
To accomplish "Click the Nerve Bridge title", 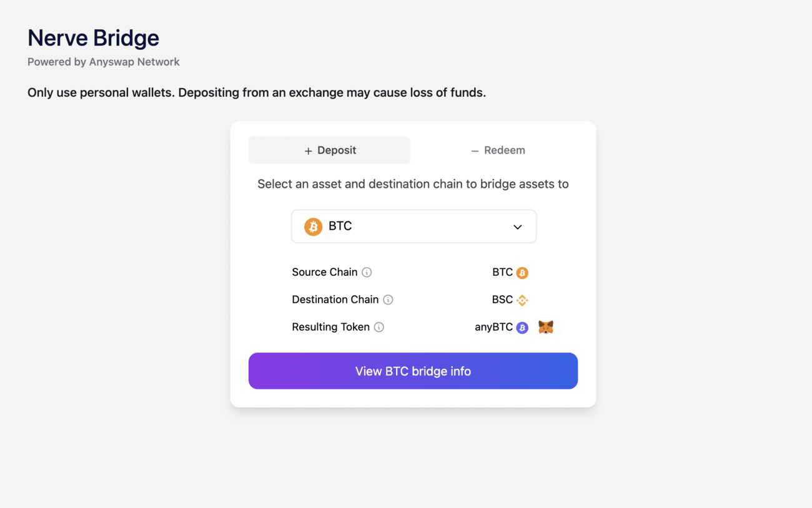I will point(93,38).
